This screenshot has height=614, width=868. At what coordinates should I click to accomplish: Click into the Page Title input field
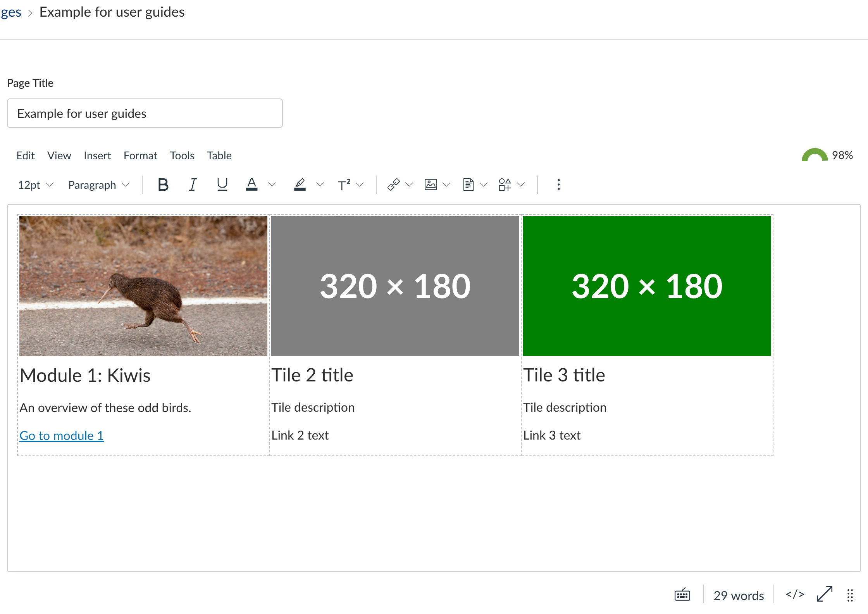145,113
